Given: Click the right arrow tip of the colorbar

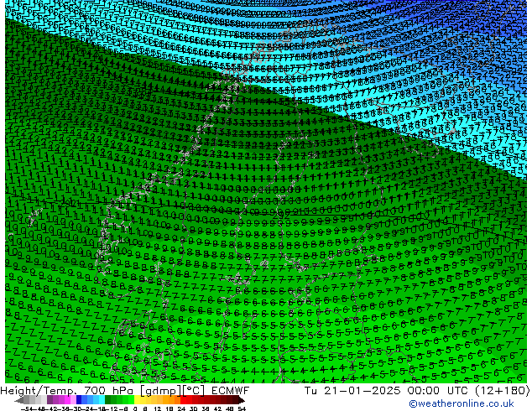Looking at the screenshot, I should point(243,400).
